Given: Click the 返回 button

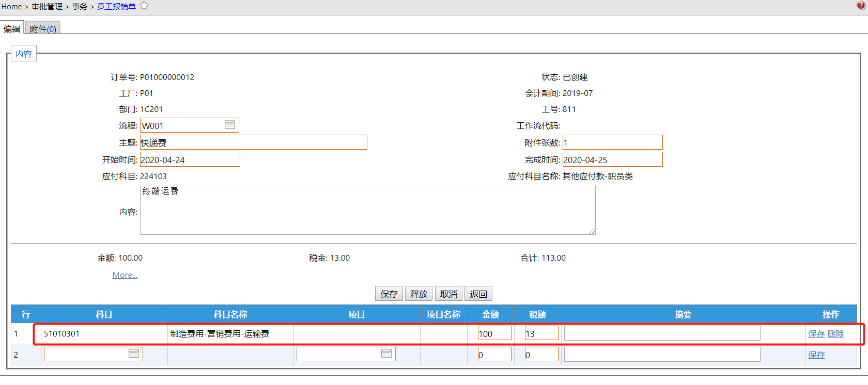Looking at the screenshot, I should pyautogui.click(x=478, y=294).
